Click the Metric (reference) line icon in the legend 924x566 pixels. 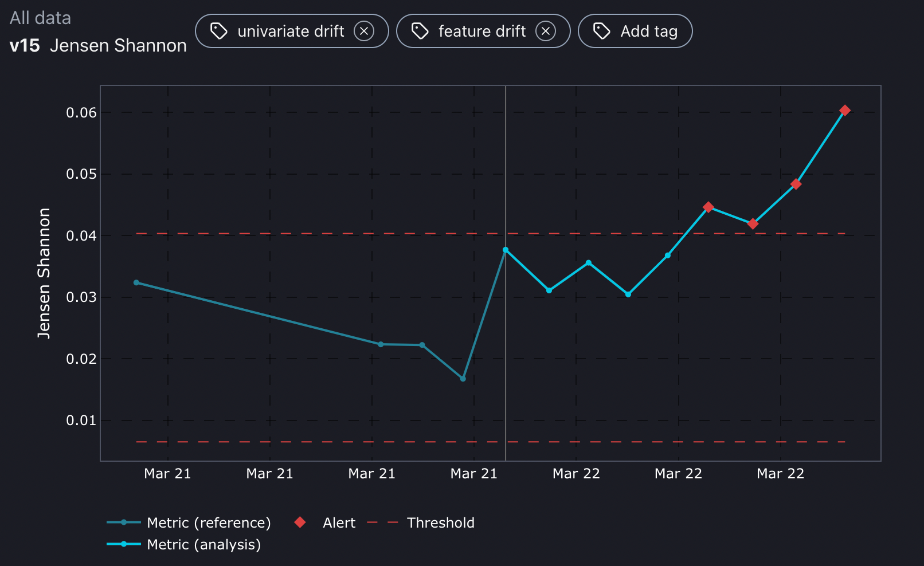pyautogui.click(x=123, y=522)
